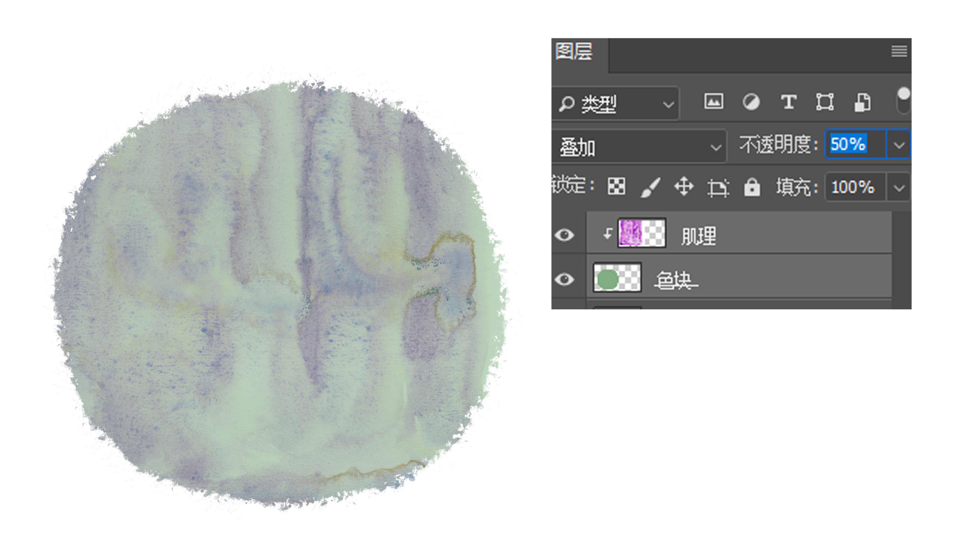
Task: Expand the 填充 fill slider arrow
Action: (x=899, y=187)
